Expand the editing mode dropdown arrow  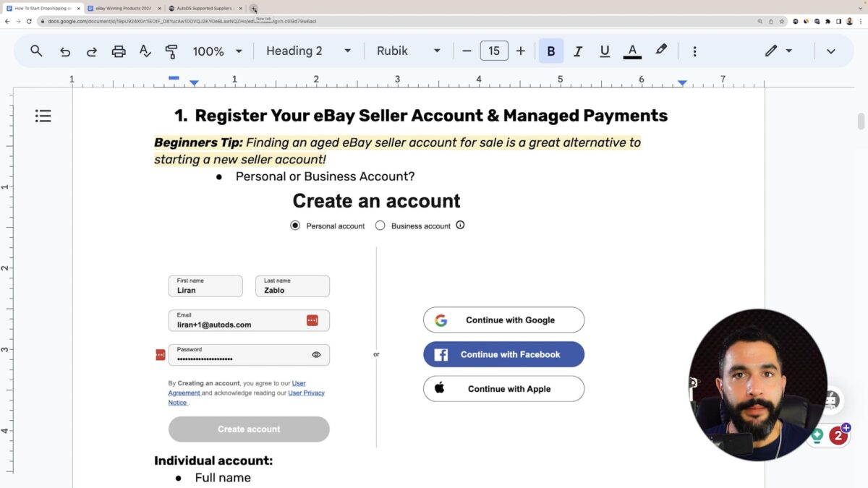point(788,51)
